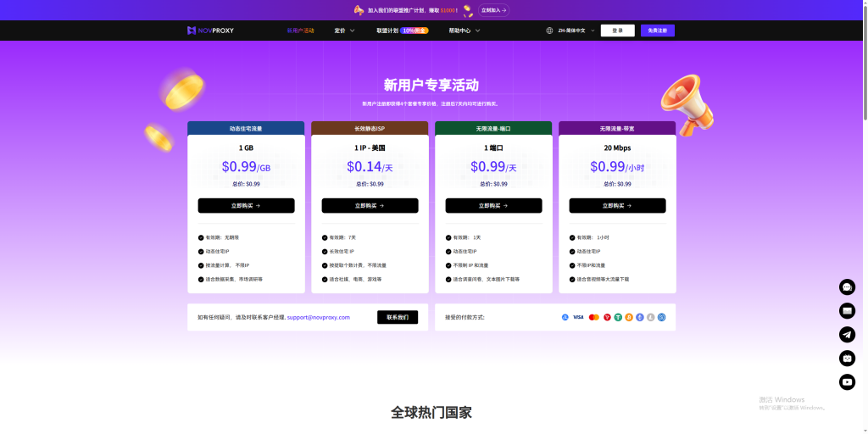Click support@novproxy.com email link

(x=318, y=317)
